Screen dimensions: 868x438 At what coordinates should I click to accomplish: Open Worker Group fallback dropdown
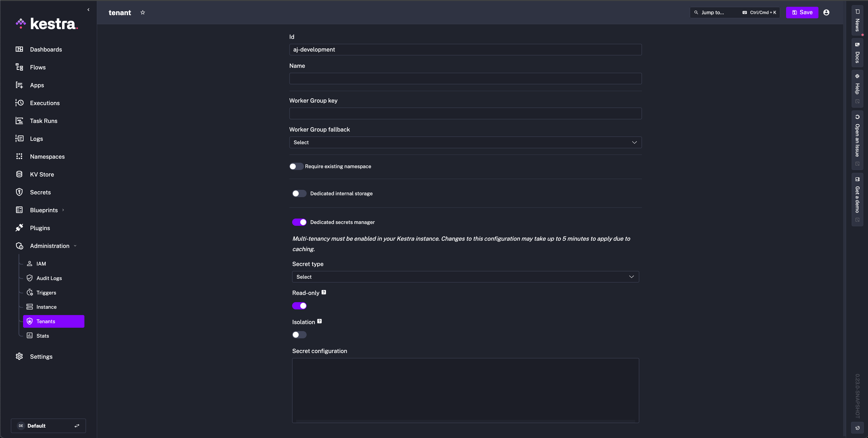(465, 142)
